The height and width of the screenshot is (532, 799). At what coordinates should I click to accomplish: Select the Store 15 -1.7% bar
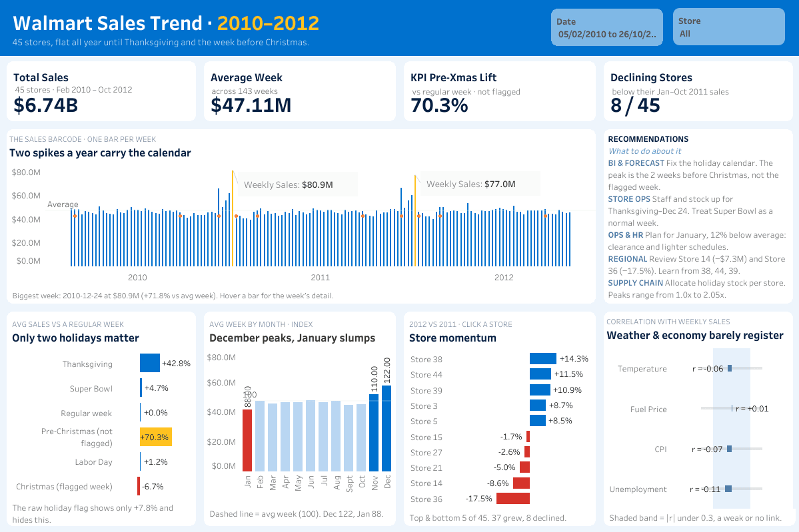[528, 436]
